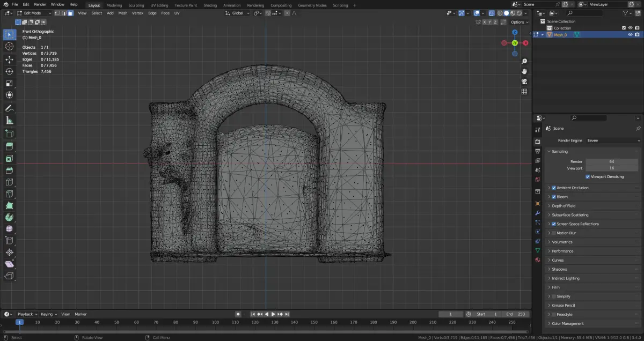Select the Cursor tool
644x341 pixels.
tap(9, 47)
